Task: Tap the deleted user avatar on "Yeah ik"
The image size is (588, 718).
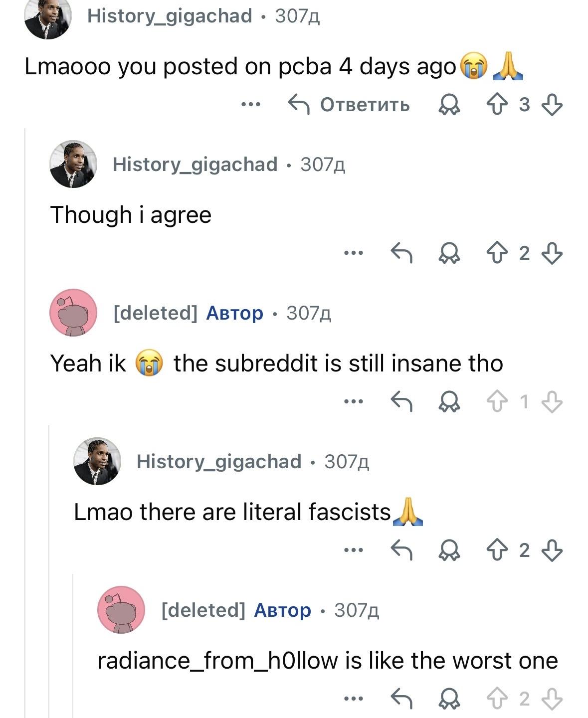Action: click(x=73, y=313)
